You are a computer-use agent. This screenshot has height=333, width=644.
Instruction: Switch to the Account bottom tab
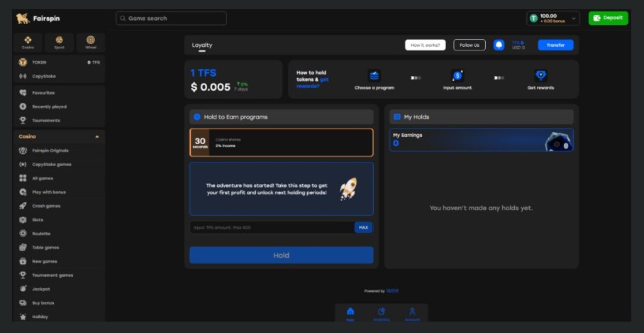(413, 313)
